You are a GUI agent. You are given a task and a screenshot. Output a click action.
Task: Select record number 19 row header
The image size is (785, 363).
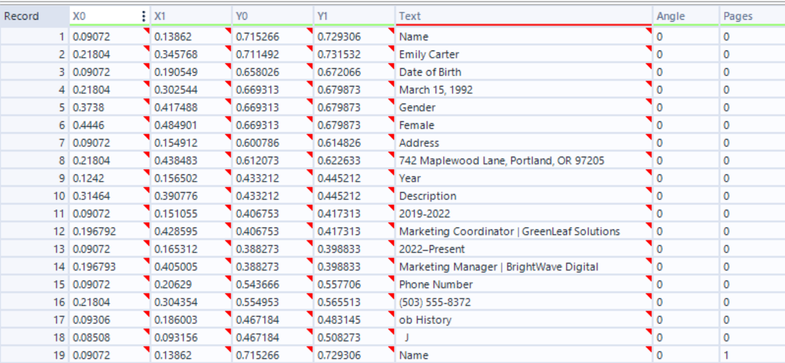click(x=35, y=355)
